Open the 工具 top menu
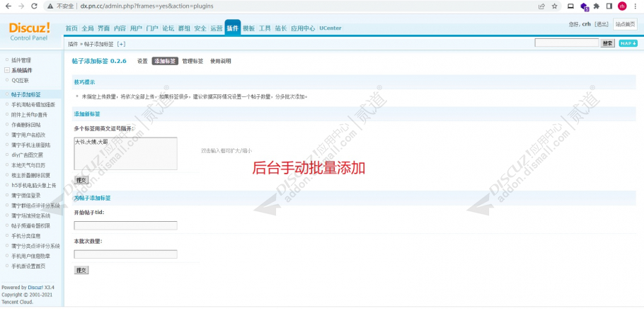The width and height of the screenshot is (644, 309). click(265, 28)
